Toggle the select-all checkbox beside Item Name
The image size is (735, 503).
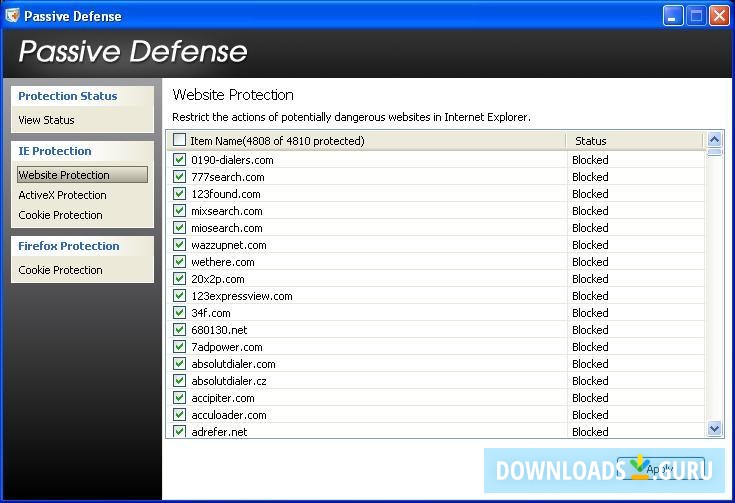pos(179,140)
